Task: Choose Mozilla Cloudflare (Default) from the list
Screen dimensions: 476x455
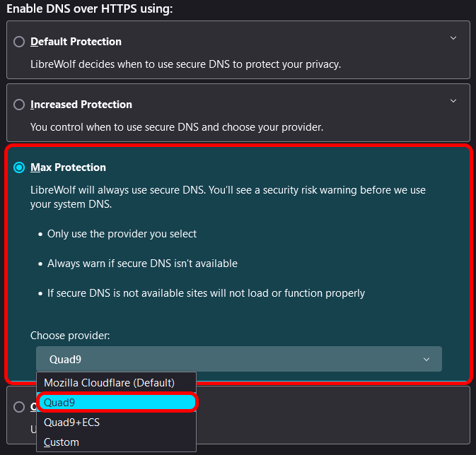Action: coord(109,382)
